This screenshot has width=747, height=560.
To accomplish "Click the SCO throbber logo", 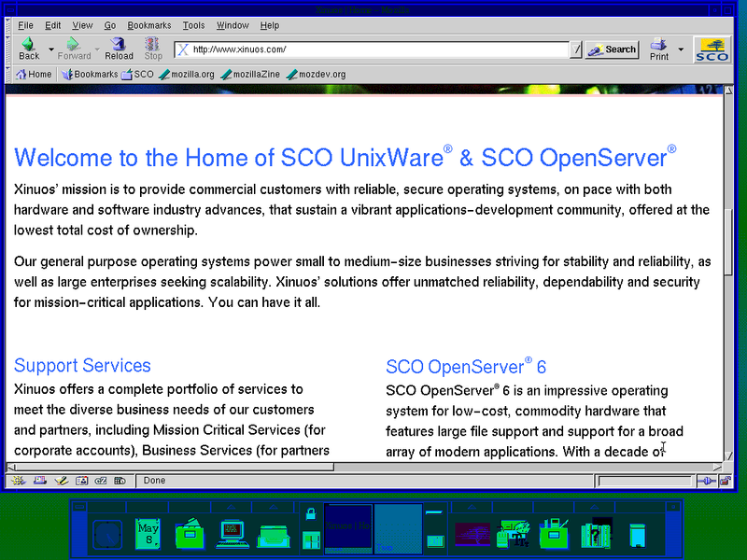I will [712, 49].
